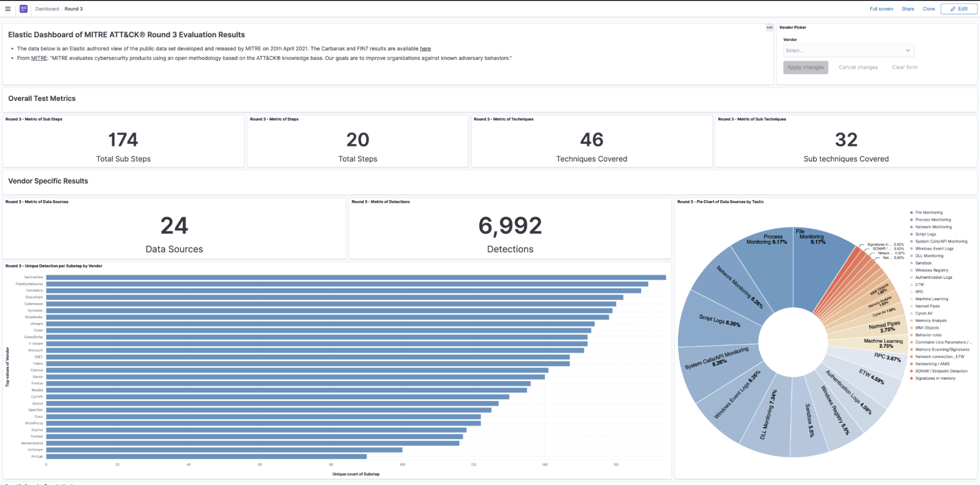980x485 pixels.
Task: Click System Calls/API Monitoring legend entry
Action: [x=941, y=242]
